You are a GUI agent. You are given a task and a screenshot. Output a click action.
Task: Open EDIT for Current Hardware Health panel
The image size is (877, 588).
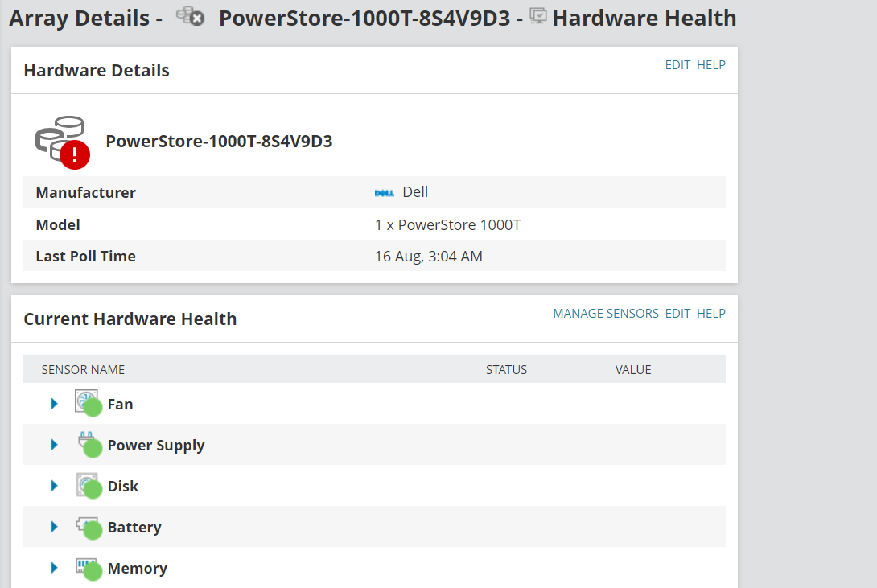(677, 314)
